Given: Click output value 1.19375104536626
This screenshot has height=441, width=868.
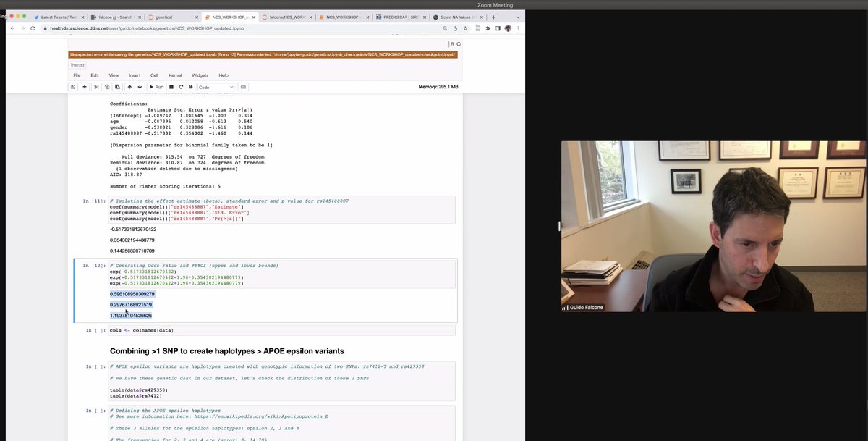Looking at the screenshot, I should click(x=131, y=316).
